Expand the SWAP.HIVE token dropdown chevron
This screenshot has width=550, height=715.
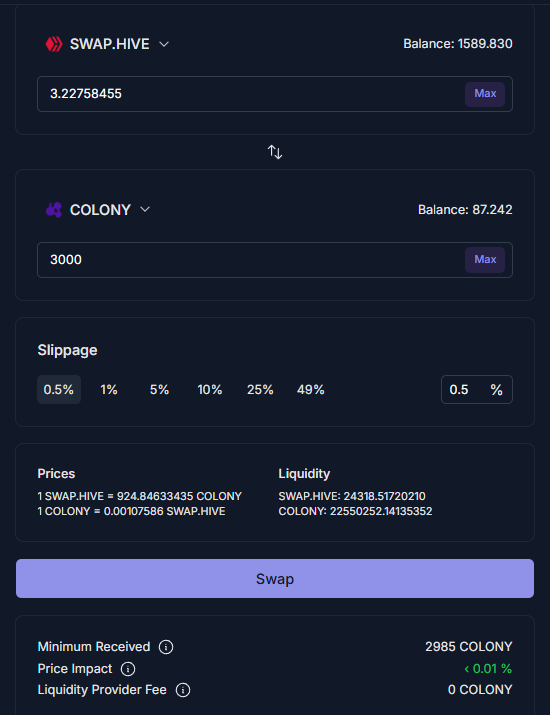164,44
